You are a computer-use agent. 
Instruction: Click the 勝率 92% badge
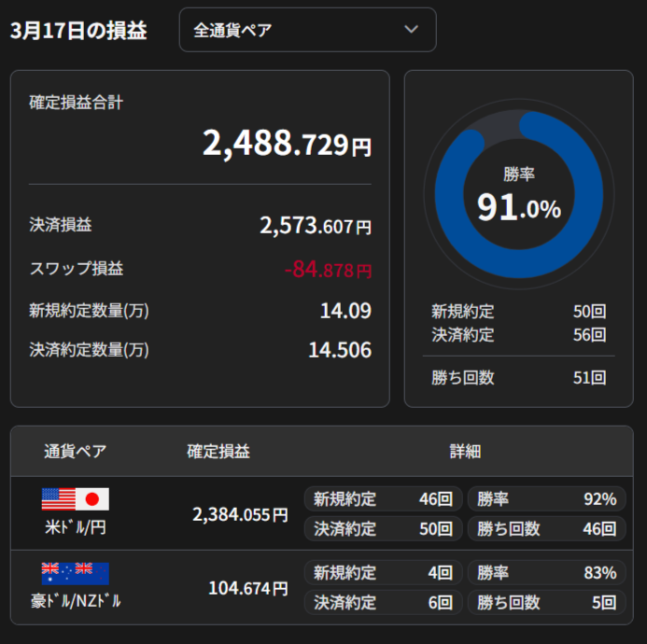click(546, 499)
